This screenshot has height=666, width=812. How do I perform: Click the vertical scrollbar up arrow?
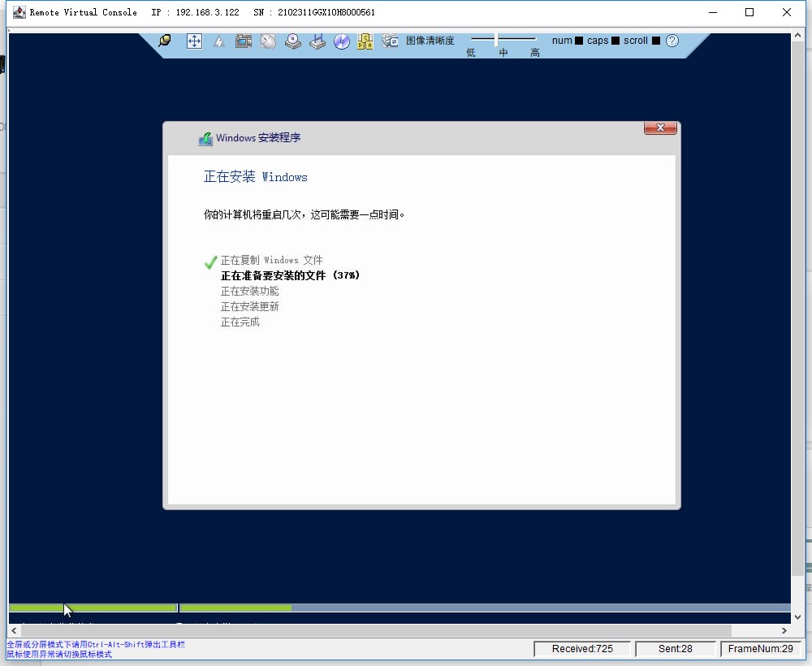point(797,37)
